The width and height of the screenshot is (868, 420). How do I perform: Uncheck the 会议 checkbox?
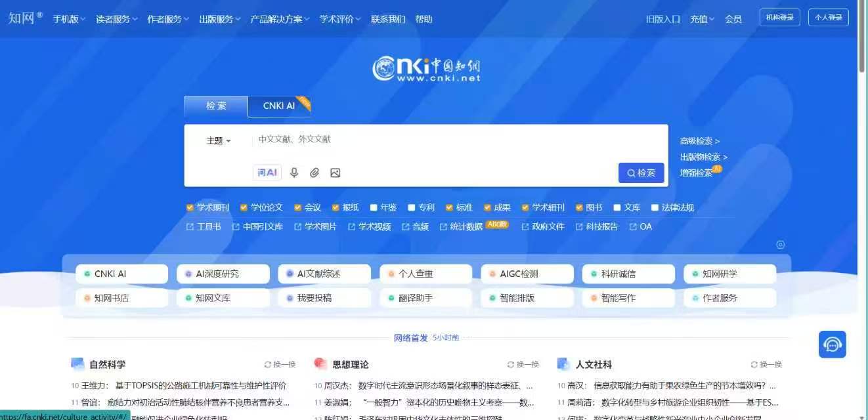[298, 207]
